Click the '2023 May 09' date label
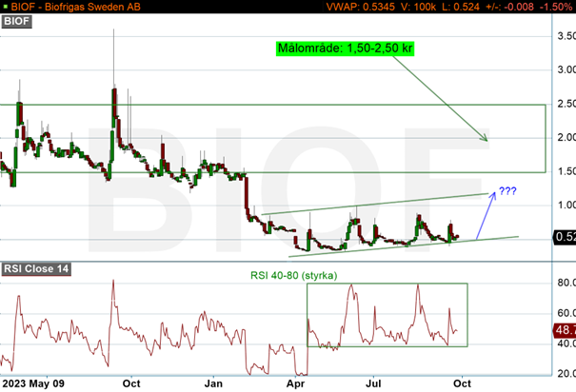 pos(33,382)
